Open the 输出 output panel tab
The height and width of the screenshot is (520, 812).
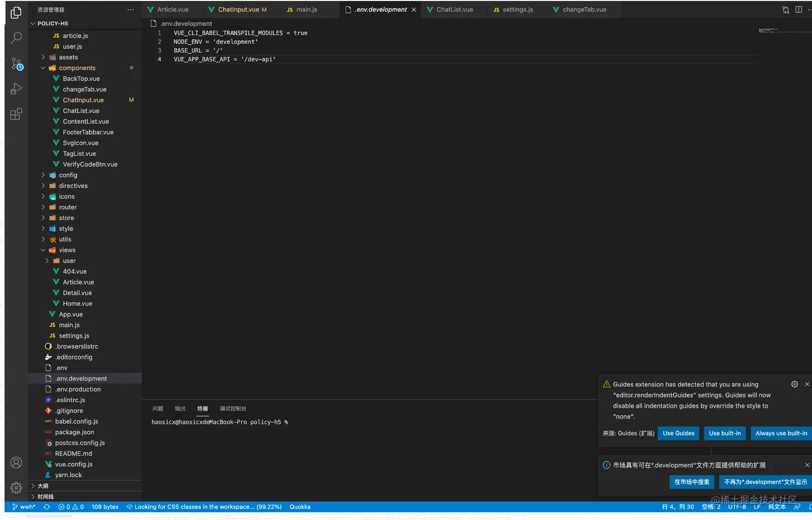180,409
